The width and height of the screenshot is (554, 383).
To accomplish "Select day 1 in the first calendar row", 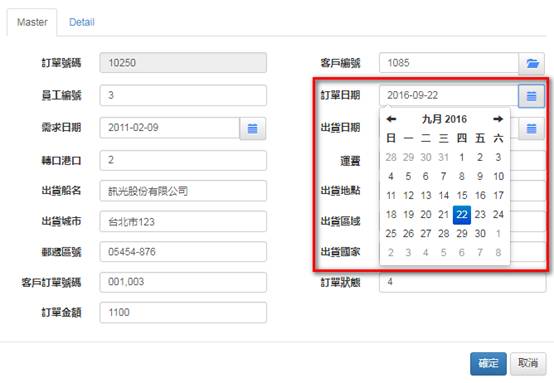I will (462, 157).
